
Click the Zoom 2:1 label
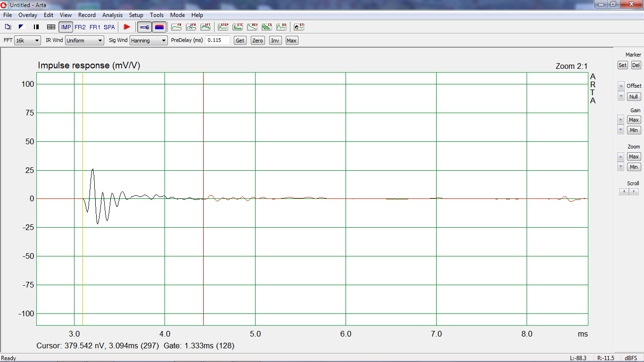coord(571,66)
